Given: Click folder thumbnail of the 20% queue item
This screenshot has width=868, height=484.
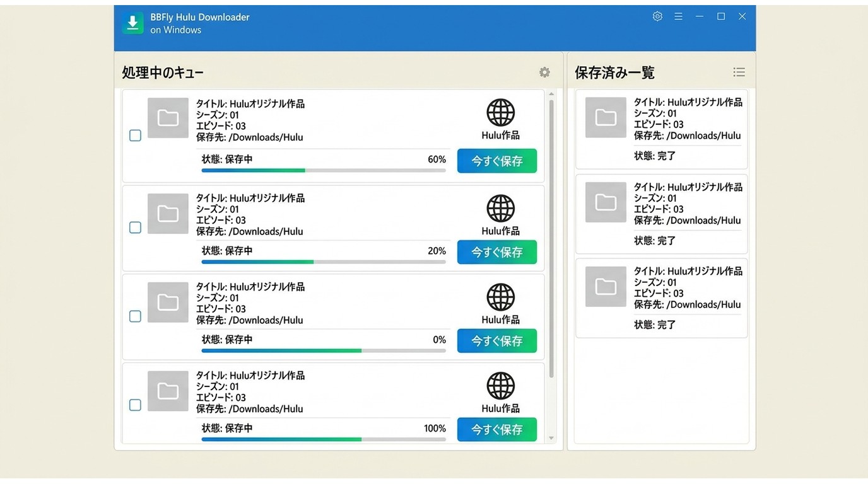Looking at the screenshot, I should (x=168, y=214).
